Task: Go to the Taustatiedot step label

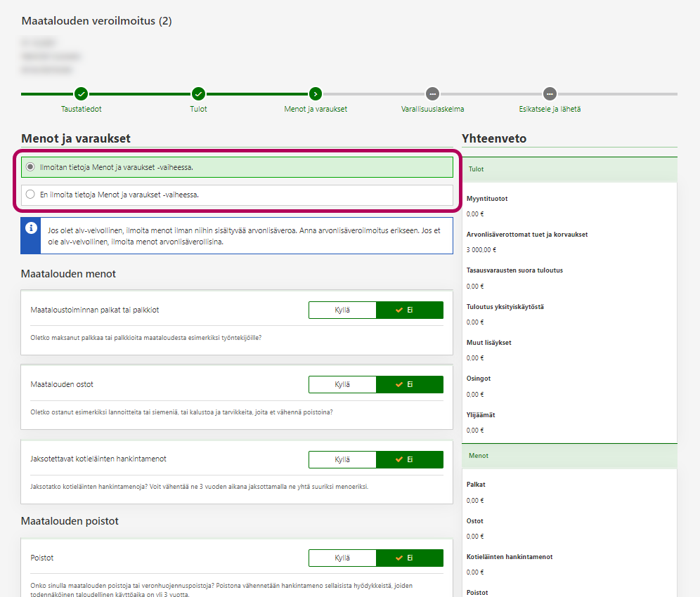Action: (82, 110)
